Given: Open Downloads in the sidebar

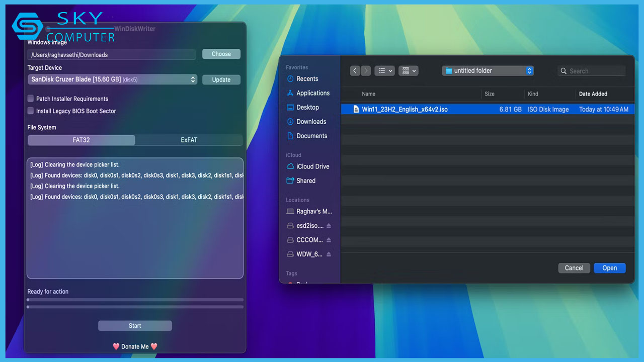Looking at the screenshot, I should click(311, 122).
